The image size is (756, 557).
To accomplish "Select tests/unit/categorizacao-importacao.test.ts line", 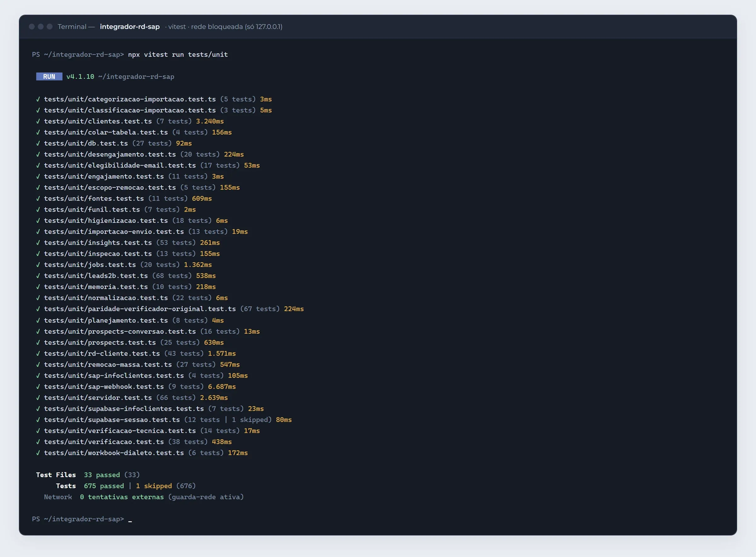I will pos(154,99).
